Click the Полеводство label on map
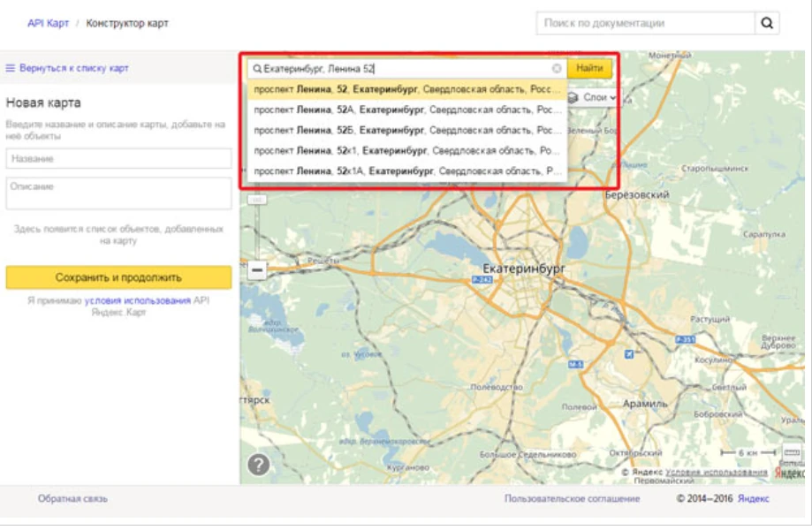The width and height of the screenshot is (812, 530). (x=497, y=387)
